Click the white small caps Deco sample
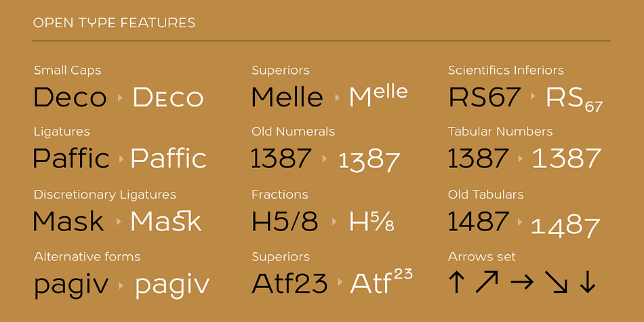 168,98
